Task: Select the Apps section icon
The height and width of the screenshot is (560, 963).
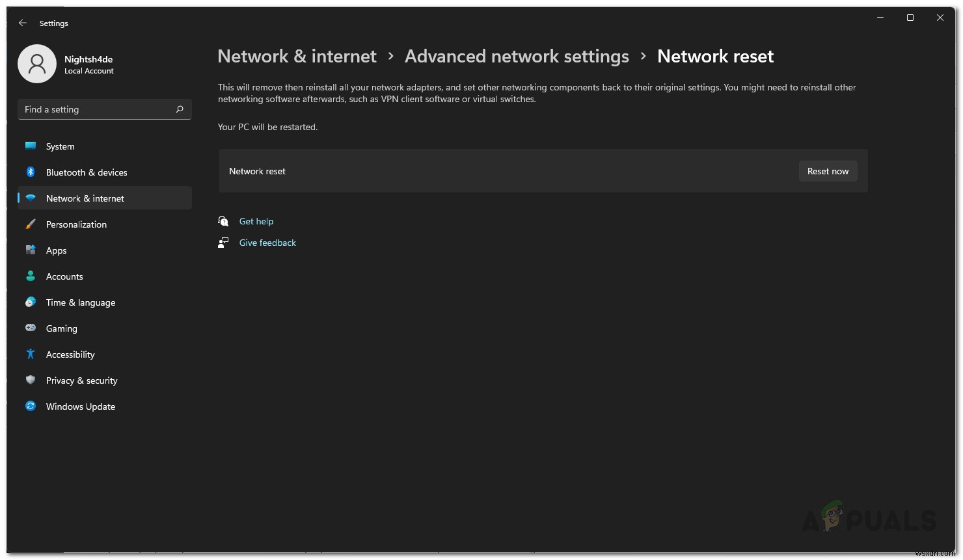Action: coord(31,250)
